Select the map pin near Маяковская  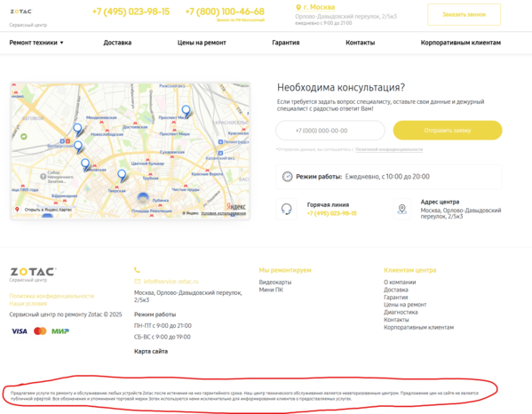pyautogui.click(x=85, y=164)
